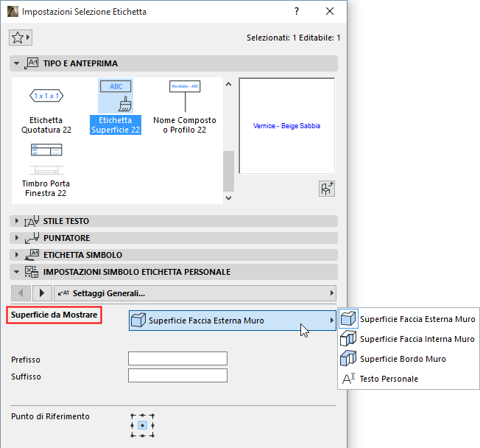Click the label type list scrollbar thumb
The width and height of the screenshot is (480, 448).
(228, 171)
